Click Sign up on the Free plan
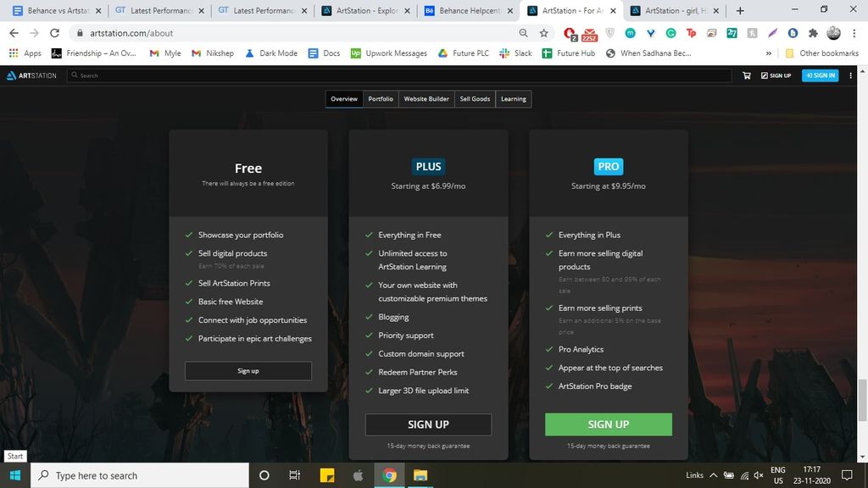 point(248,370)
